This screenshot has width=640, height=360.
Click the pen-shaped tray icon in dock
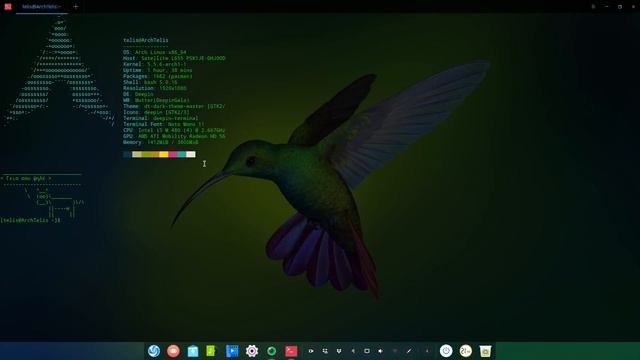tap(409, 351)
